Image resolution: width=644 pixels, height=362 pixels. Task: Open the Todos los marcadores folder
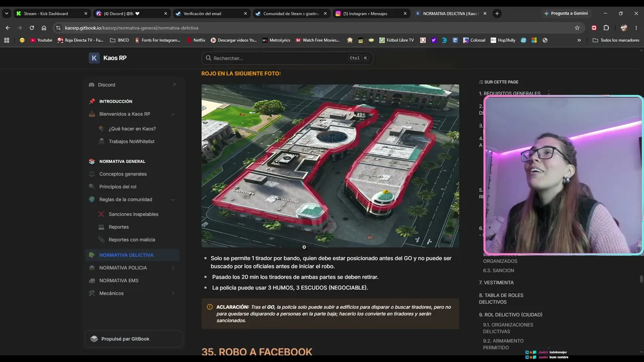click(616, 40)
